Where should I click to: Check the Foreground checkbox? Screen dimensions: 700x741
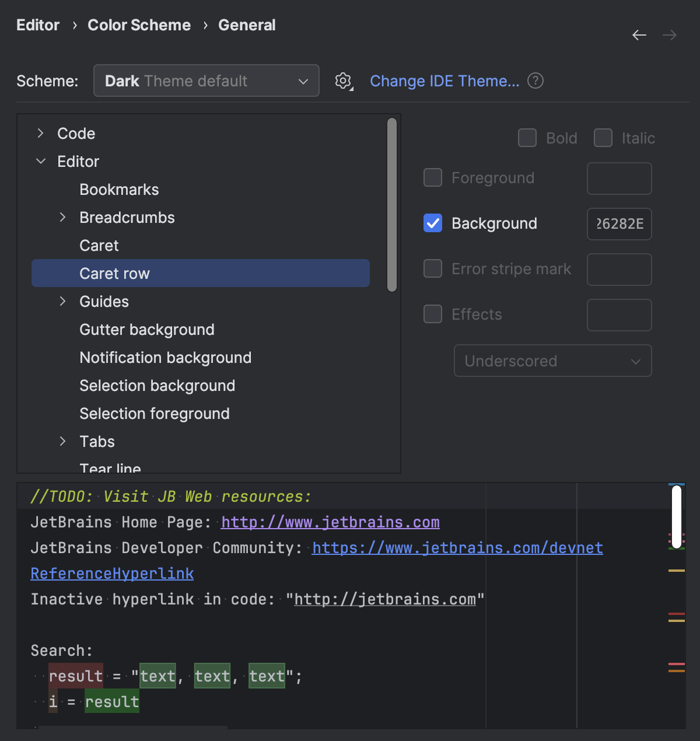pyautogui.click(x=432, y=177)
